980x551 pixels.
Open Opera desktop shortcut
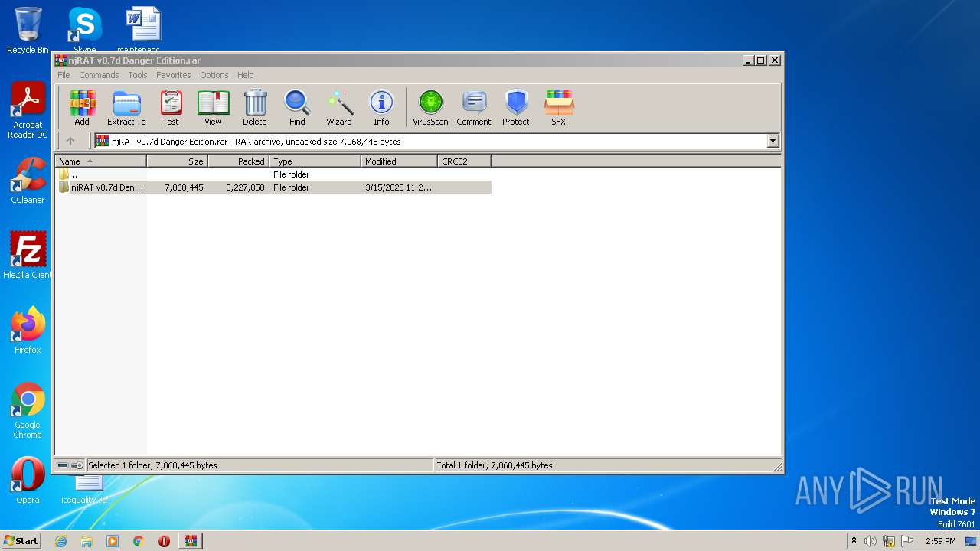point(28,481)
